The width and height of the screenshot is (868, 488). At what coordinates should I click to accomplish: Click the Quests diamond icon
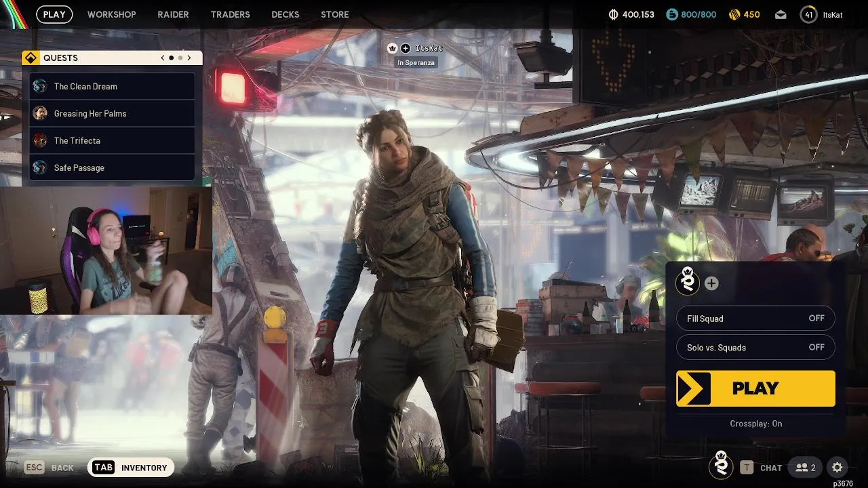point(31,58)
